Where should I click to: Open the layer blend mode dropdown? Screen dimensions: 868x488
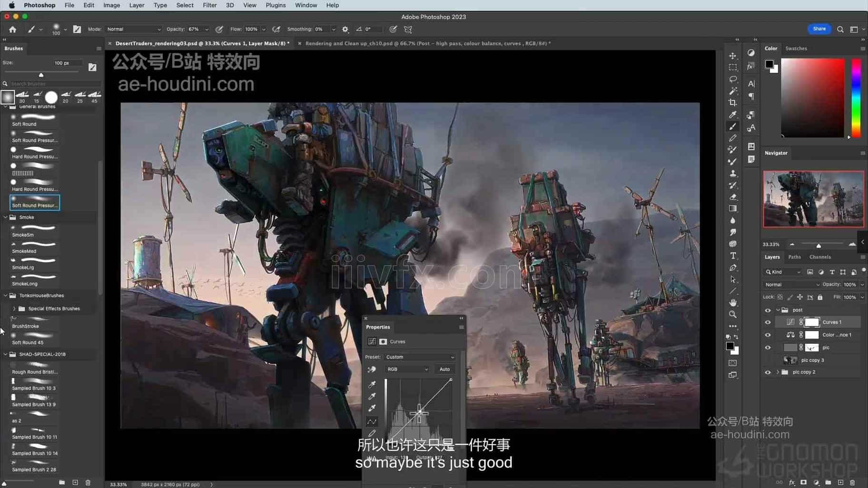(791, 285)
